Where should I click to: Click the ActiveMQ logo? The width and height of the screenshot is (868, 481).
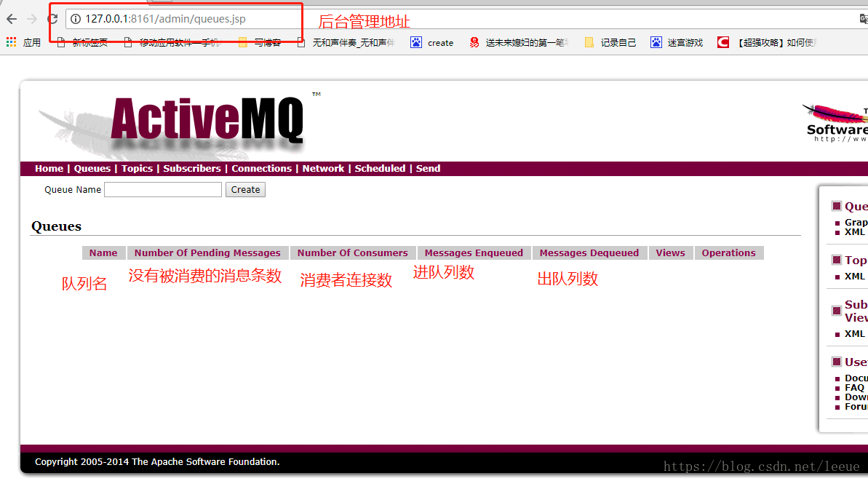point(207,120)
